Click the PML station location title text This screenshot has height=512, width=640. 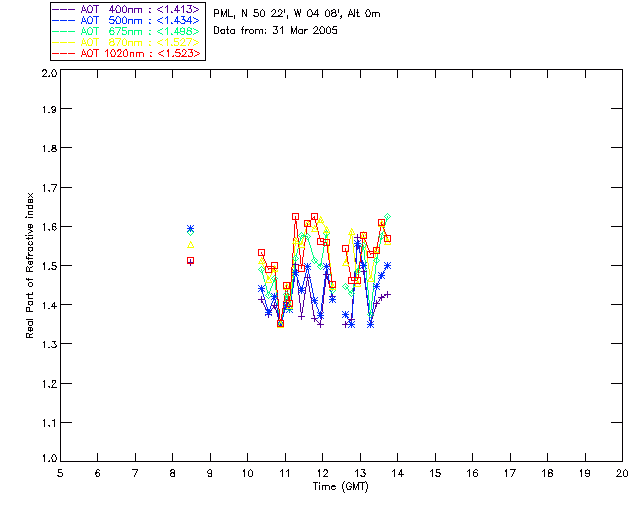pyautogui.click(x=297, y=14)
